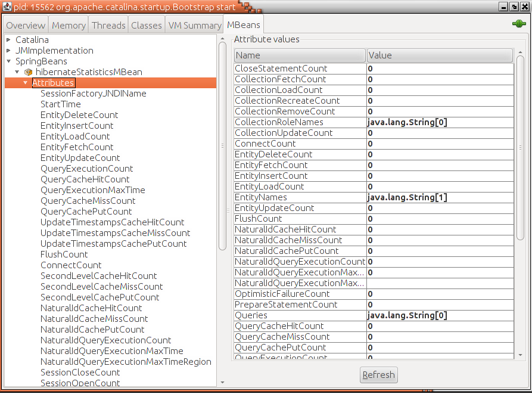Expand the Catalina tree node

coord(8,40)
